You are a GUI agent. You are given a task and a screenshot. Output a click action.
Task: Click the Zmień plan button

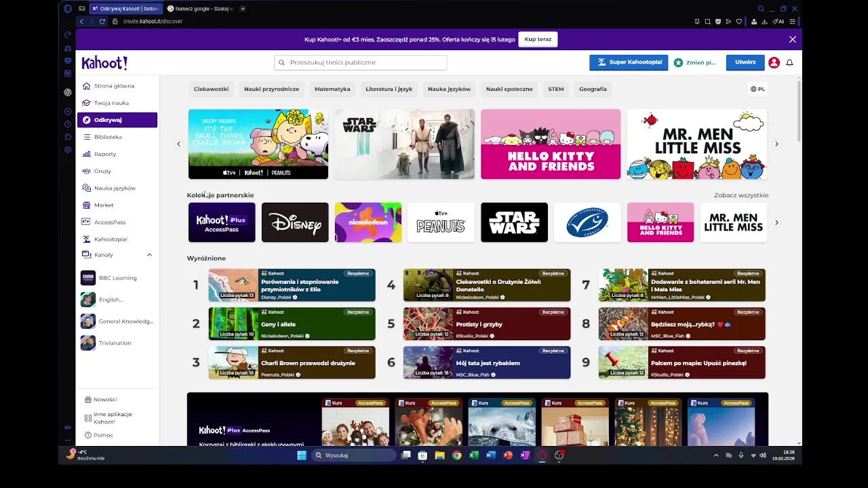click(696, 62)
